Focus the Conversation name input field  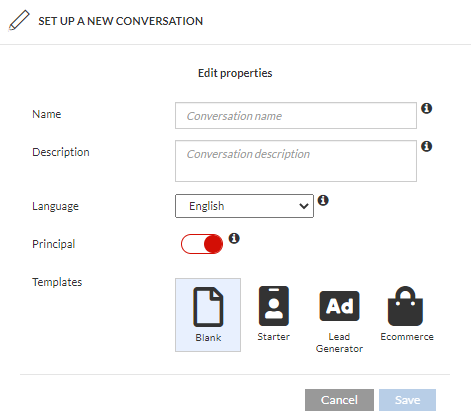click(296, 116)
